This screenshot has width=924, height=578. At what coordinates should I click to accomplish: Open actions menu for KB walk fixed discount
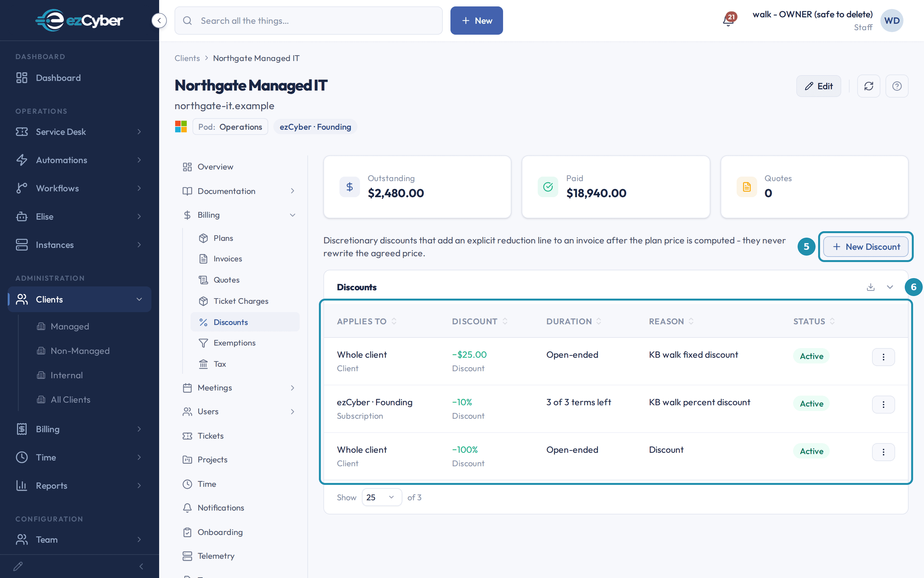pyautogui.click(x=883, y=357)
